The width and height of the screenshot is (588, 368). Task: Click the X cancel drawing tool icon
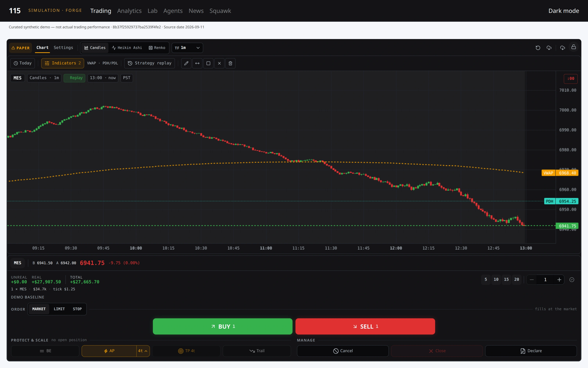[x=219, y=63]
